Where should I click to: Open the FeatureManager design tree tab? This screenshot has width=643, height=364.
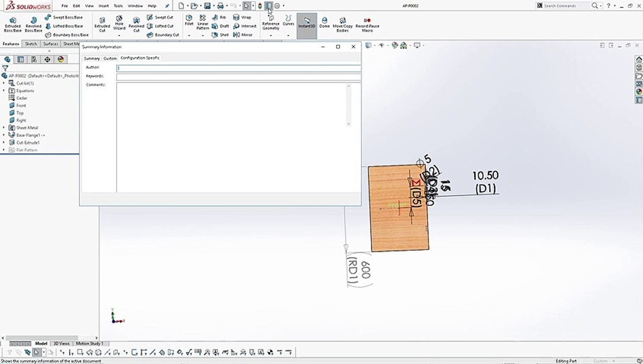pyautogui.click(x=8, y=59)
